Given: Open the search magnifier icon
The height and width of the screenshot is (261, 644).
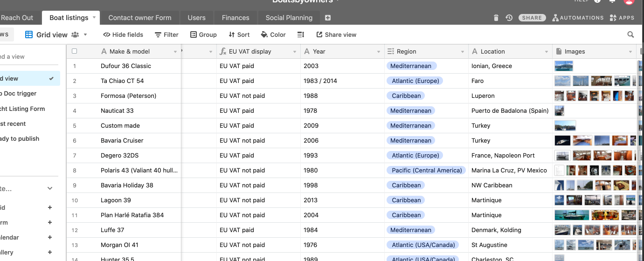Looking at the screenshot, I should click(630, 34).
